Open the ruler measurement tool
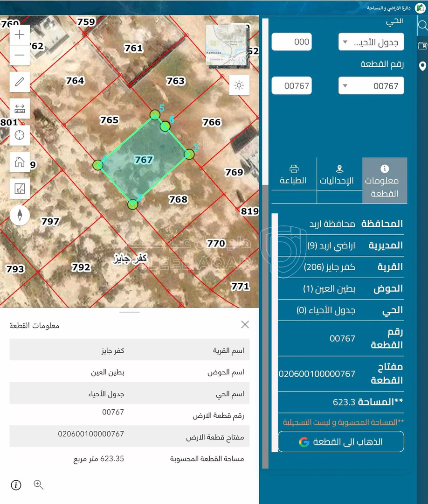The image size is (428, 504). 20,108
